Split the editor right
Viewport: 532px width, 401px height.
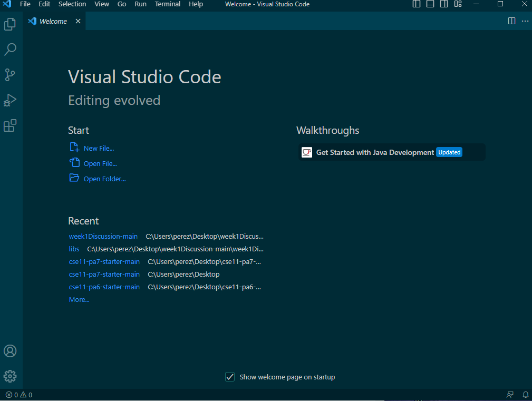(511, 21)
